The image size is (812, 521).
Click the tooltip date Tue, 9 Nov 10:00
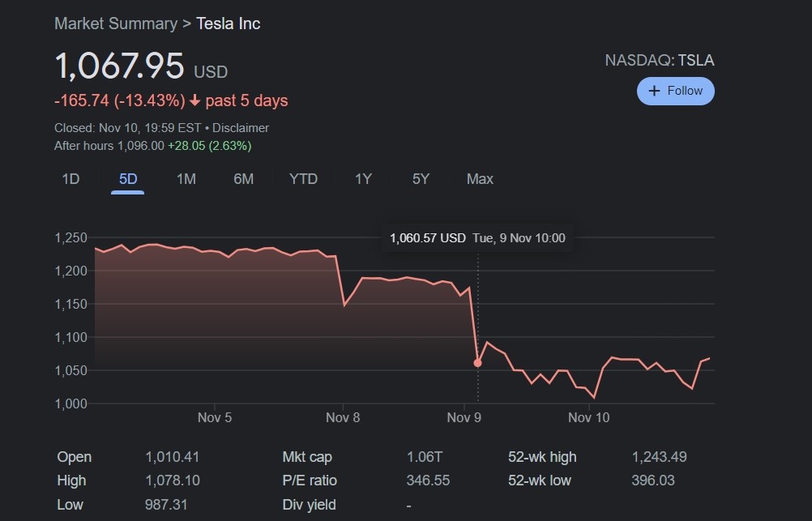[519, 238]
